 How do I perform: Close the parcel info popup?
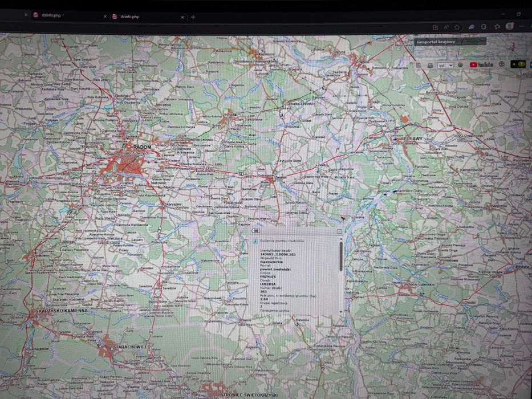click(339, 231)
